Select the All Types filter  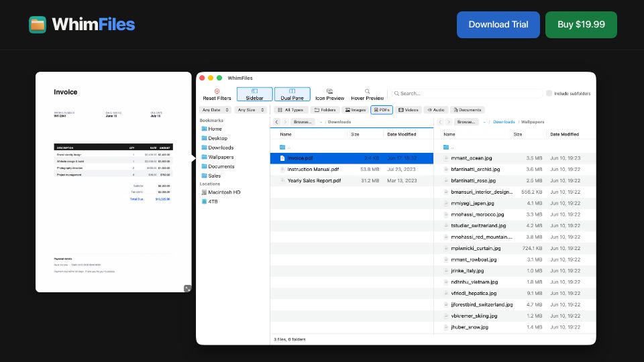[x=290, y=110]
